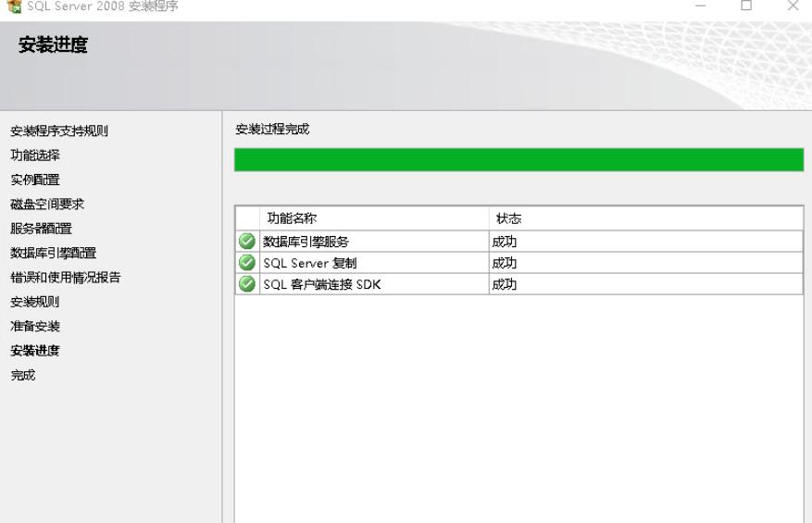Image resolution: width=812 pixels, height=523 pixels.
Task: Select the 功能选择 step in sidebar
Action: click(x=34, y=156)
